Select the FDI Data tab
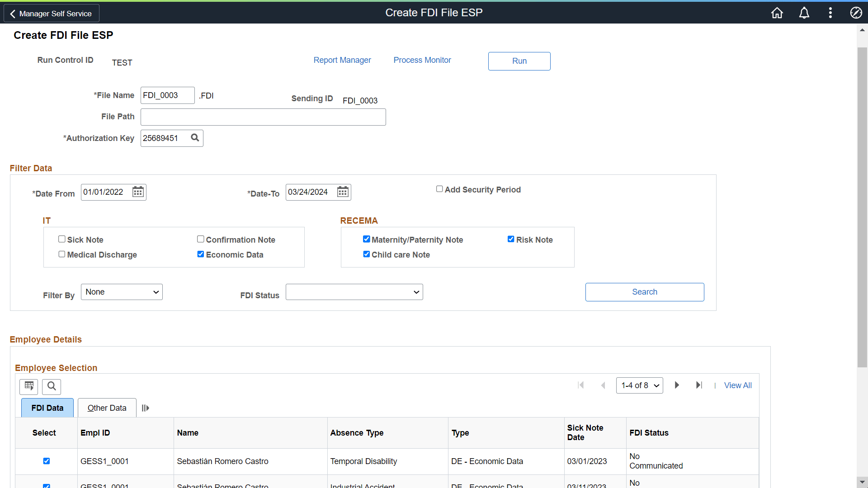The image size is (868, 488). [x=47, y=408]
